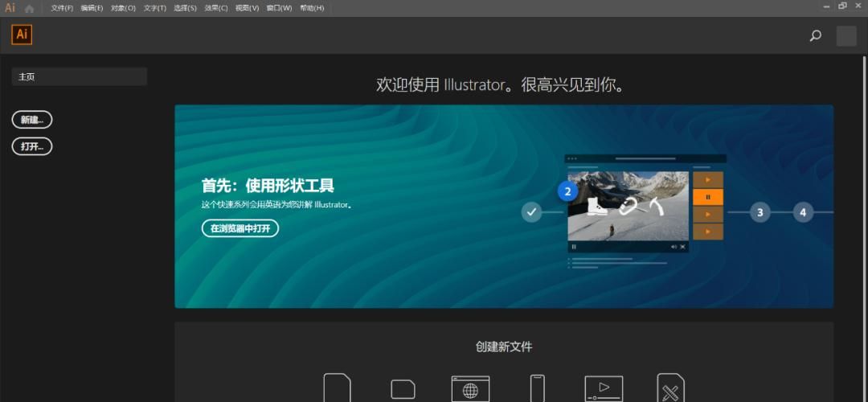868x402 pixels.
Task: Open the 编辑(E) menu
Action: coord(92,8)
